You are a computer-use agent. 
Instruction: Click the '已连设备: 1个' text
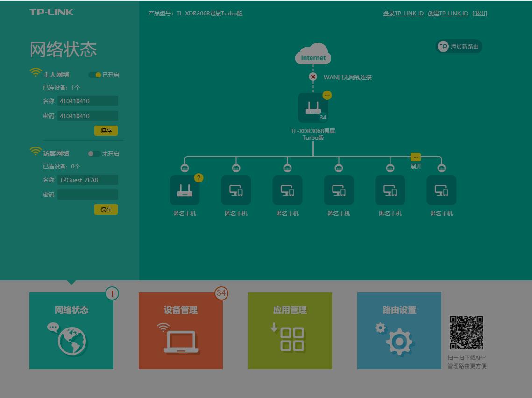coord(61,87)
